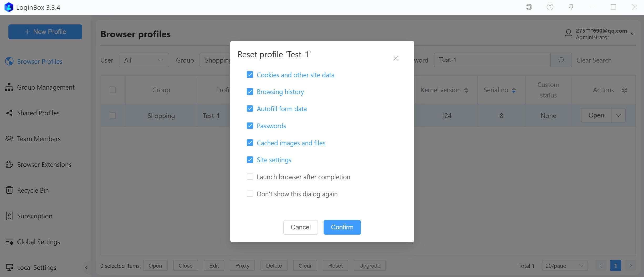This screenshot has width=644, height=277.
Task: Pin the window with the pin icon
Action: coord(571,7)
